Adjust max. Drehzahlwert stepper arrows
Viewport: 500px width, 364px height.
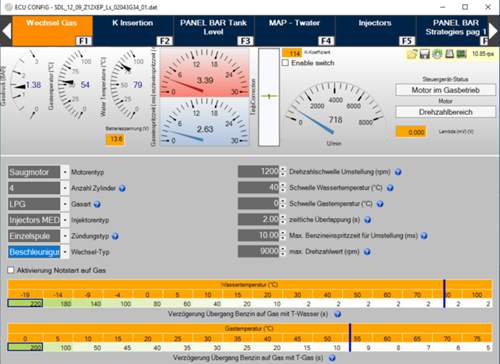(x=283, y=252)
